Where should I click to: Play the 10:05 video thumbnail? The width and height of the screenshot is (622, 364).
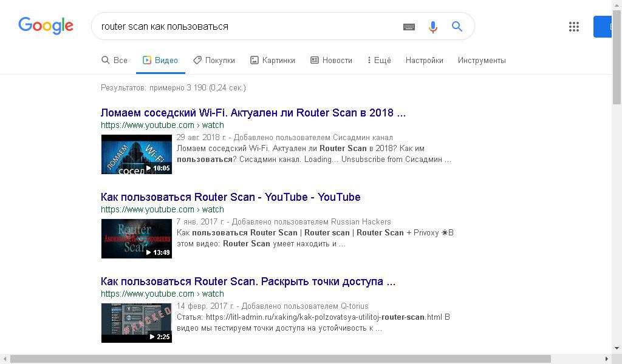point(137,154)
